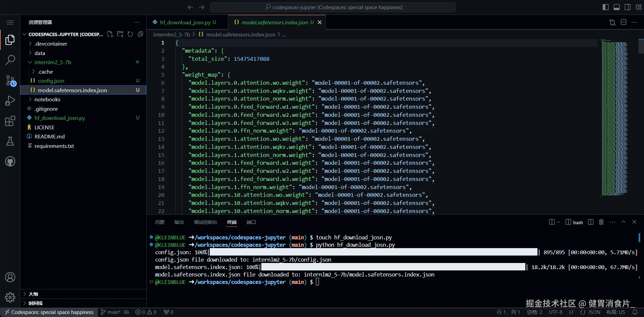
Task: Click Codespaces remote status button
Action: pyautogui.click(x=49, y=312)
